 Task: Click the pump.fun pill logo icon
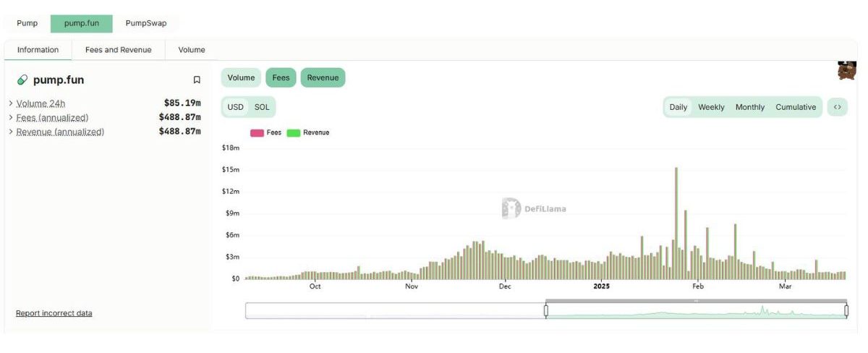[22, 80]
